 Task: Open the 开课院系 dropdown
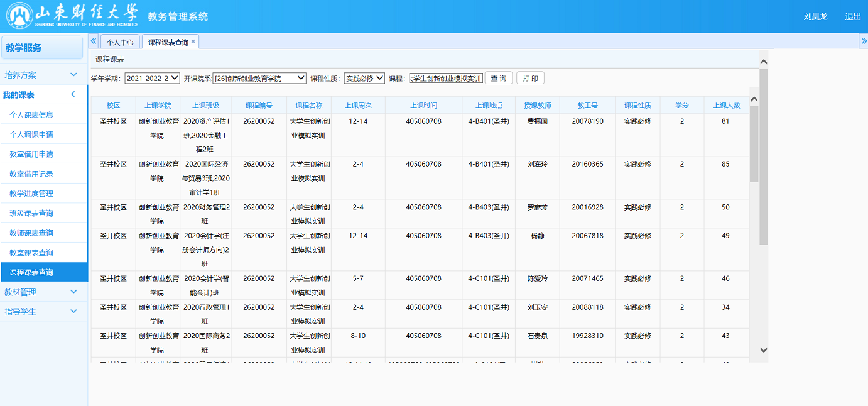[x=259, y=79]
